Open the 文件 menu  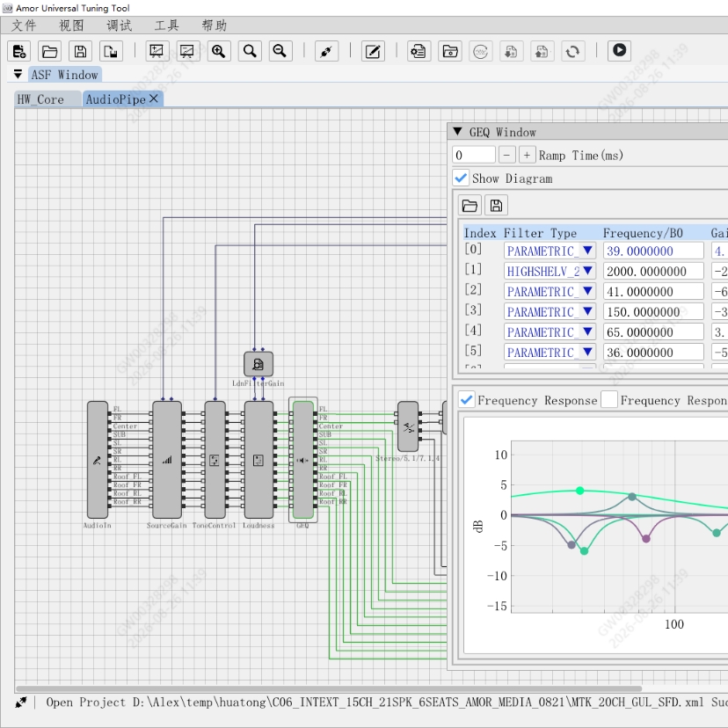tap(24, 25)
